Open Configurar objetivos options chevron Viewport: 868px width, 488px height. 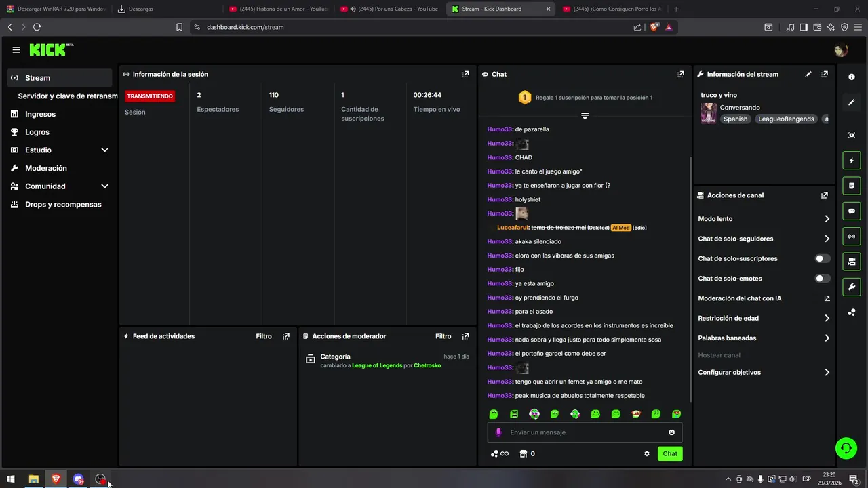[827, 373]
